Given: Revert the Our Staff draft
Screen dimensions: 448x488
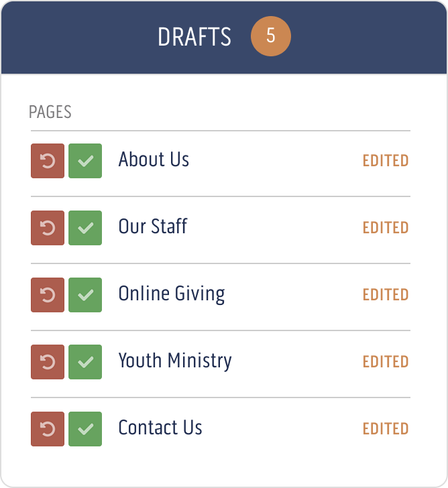Looking at the screenshot, I should 48,228.
